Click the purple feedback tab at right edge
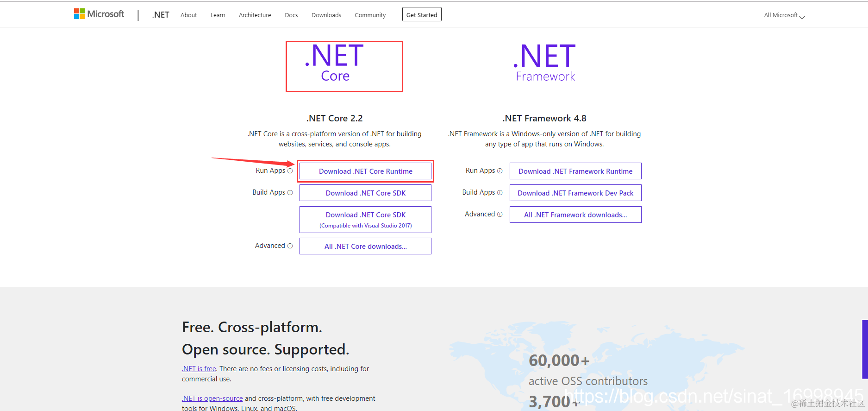 point(865,349)
